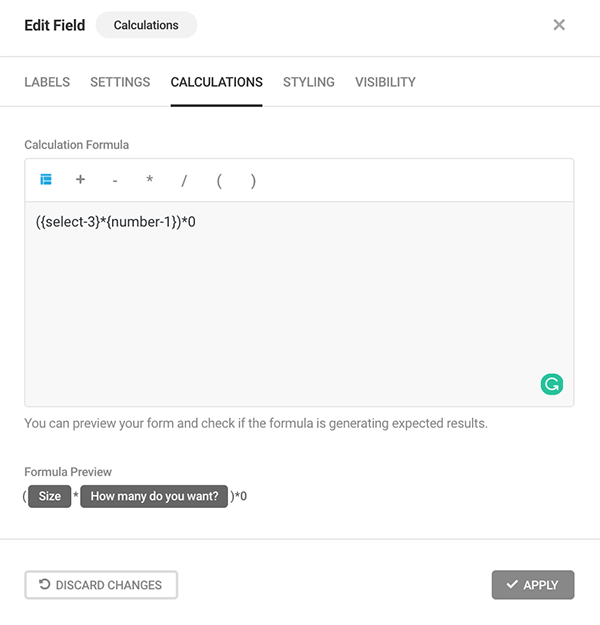
Task: Go to the Styling tab
Action: click(x=308, y=82)
